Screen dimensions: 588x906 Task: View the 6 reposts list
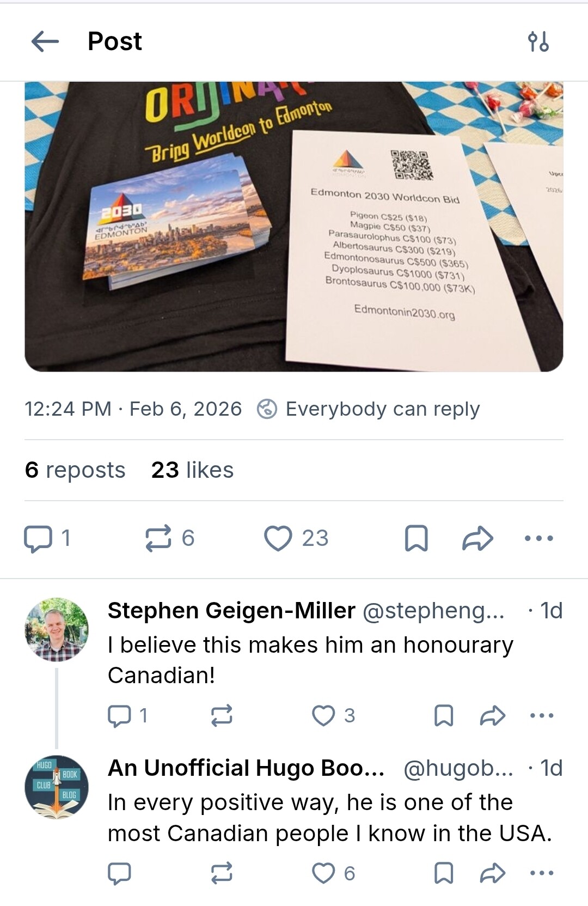[75, 470]
